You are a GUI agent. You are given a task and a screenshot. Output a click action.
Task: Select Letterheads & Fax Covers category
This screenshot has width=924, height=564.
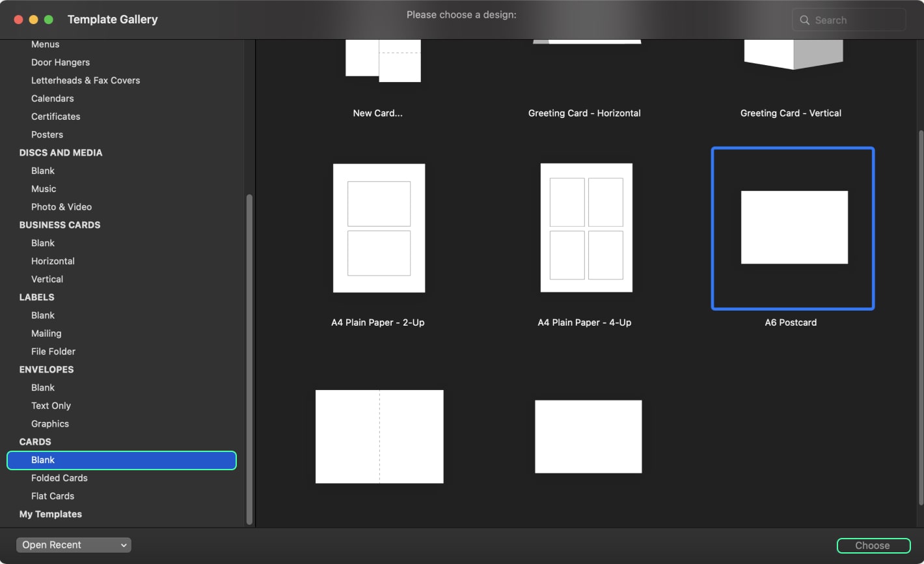pos(85,81)
